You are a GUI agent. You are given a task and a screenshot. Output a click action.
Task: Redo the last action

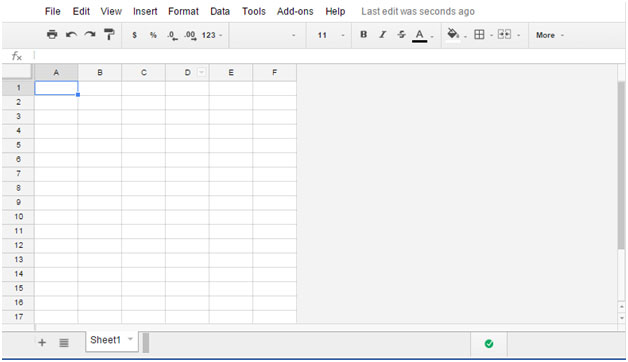pyautogui.click(x=90, y=34)
